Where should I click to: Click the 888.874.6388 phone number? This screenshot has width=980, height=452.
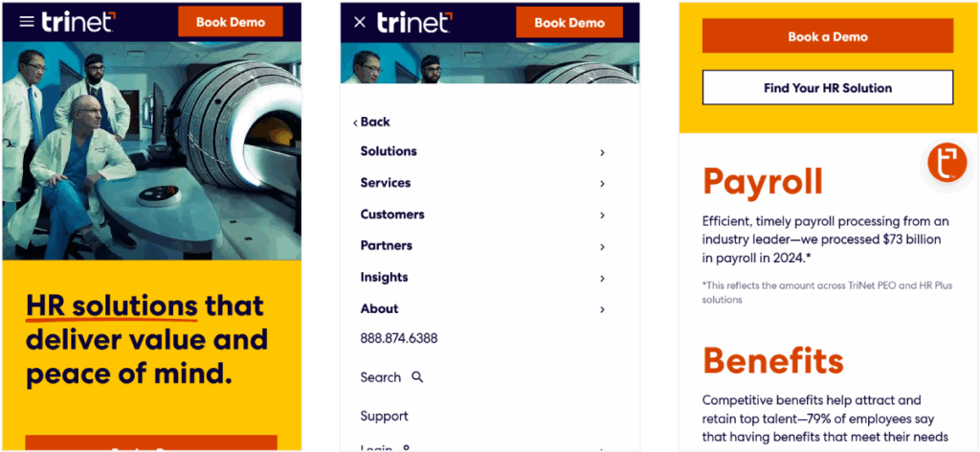tap(399, 339)
